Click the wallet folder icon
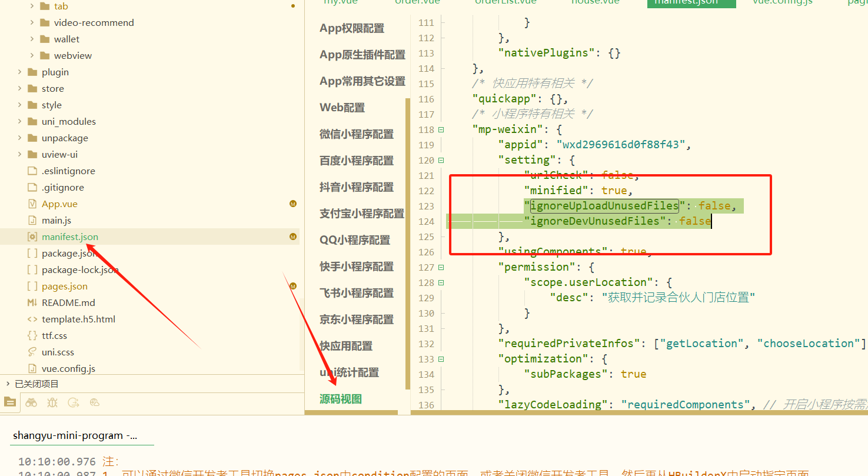The width and height of the screenshot is (868, 476). point(44,39)
